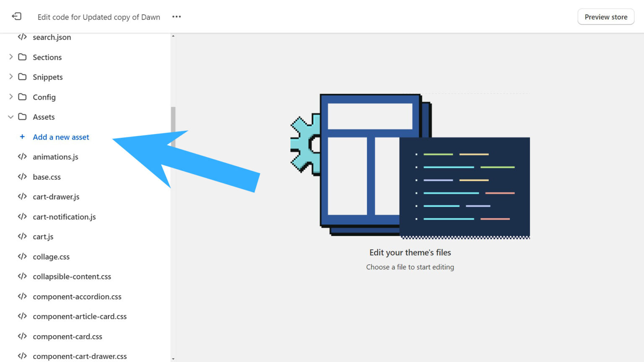
Task: Click the code icon next to base.css
Action: coord(22,177)
